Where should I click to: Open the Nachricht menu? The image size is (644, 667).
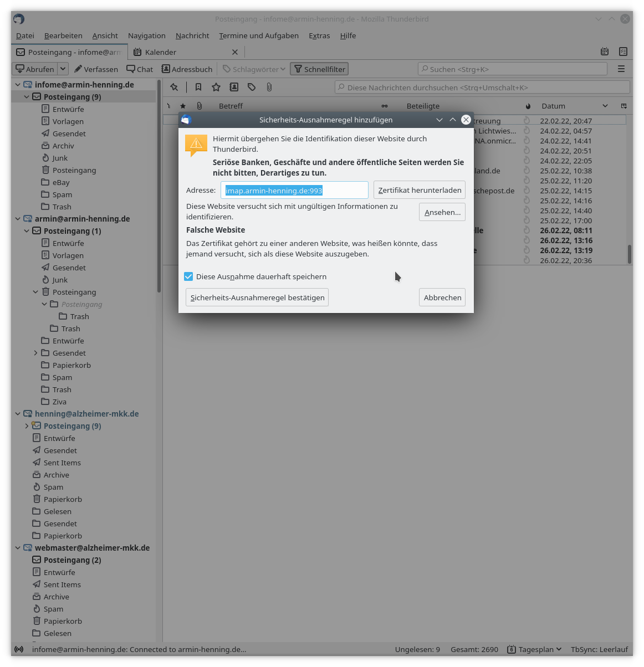pyautogui.click(x=192, y=35)
